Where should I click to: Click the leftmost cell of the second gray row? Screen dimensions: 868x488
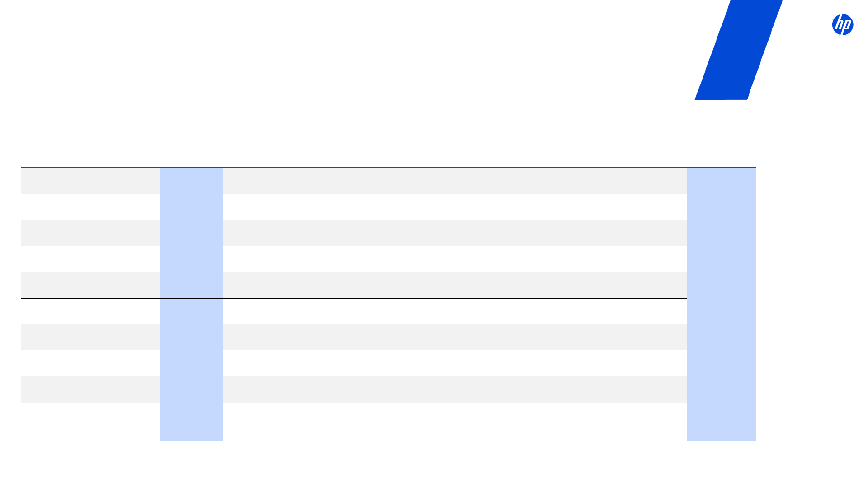point(90,233)
